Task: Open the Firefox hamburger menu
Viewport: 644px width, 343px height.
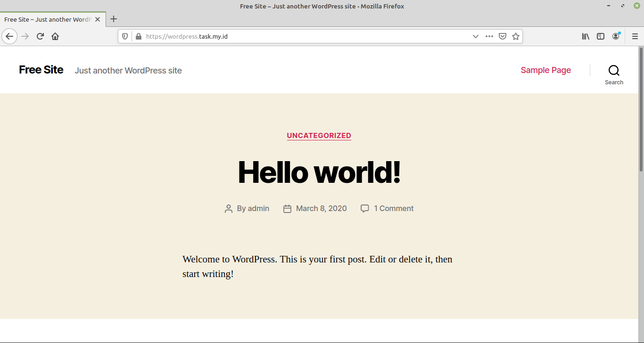Action: tap(635, 36)
